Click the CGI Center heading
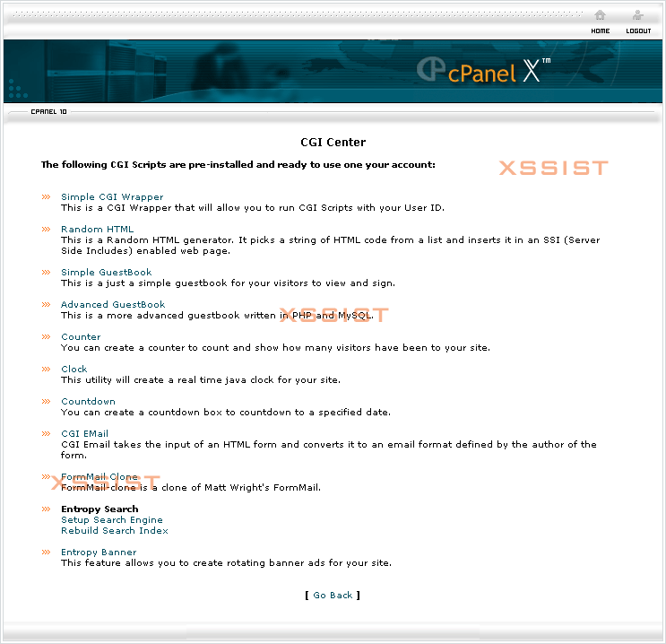 tap(333, 143)
